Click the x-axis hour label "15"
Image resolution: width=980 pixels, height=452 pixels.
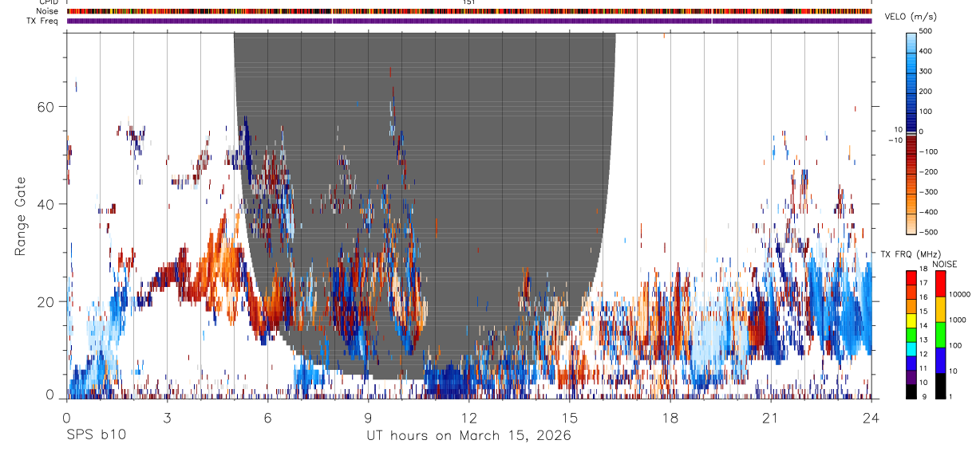pyautogui.click(x=569, y=418)
